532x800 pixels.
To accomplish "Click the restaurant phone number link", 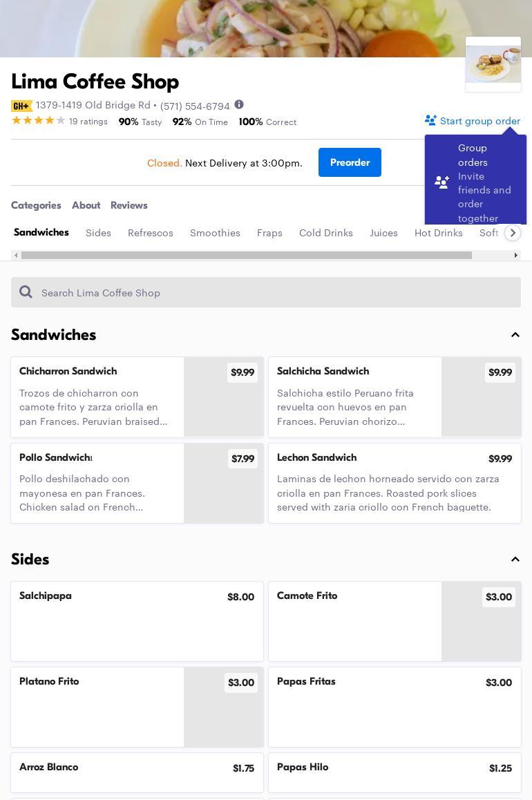I will (195, 106).
